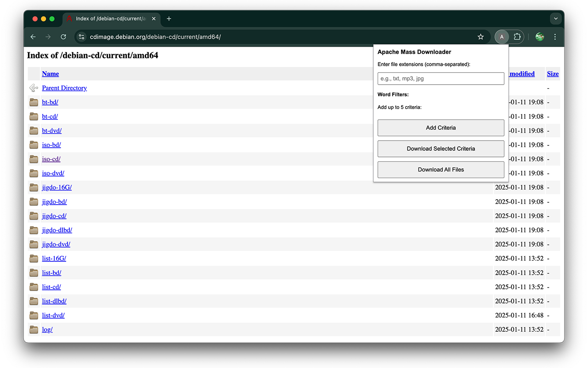This screenshot has height=368, width=588.
Task: Reload the current page
Action: (63, 37)
